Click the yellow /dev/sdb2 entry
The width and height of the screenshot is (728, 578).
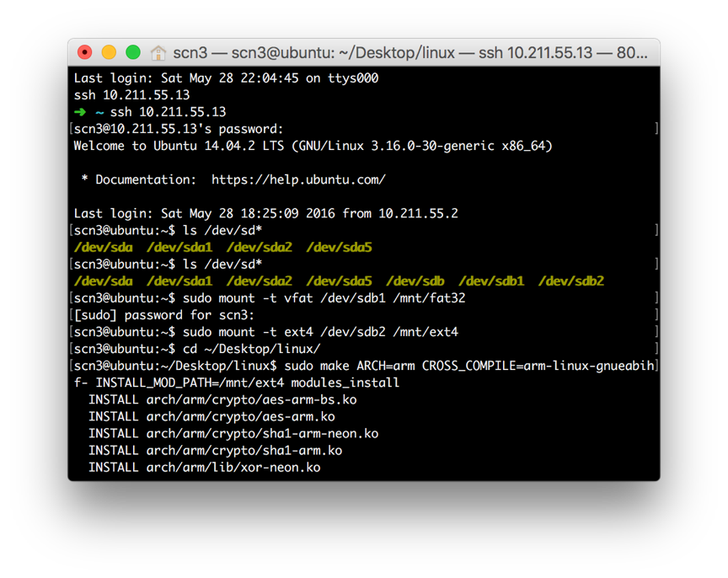click(571, 281)
